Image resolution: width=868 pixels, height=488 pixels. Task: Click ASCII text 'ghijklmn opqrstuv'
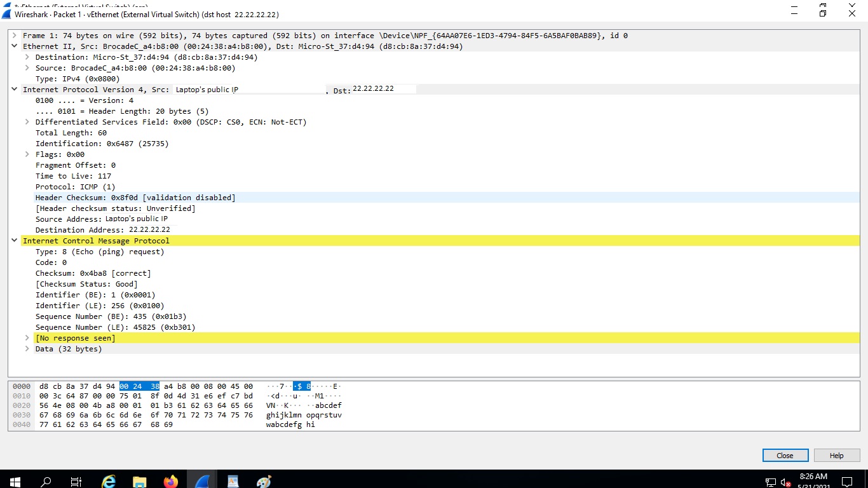304,415
